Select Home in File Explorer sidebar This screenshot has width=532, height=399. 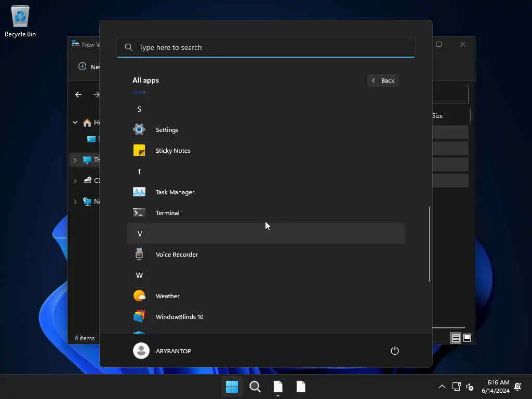pyautogui.click(x=91, y=123)
